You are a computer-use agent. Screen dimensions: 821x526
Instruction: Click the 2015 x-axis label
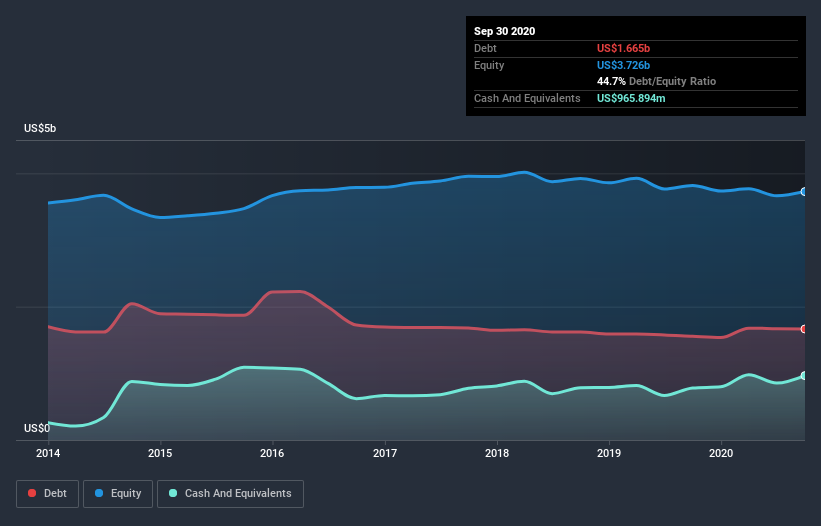160,453
